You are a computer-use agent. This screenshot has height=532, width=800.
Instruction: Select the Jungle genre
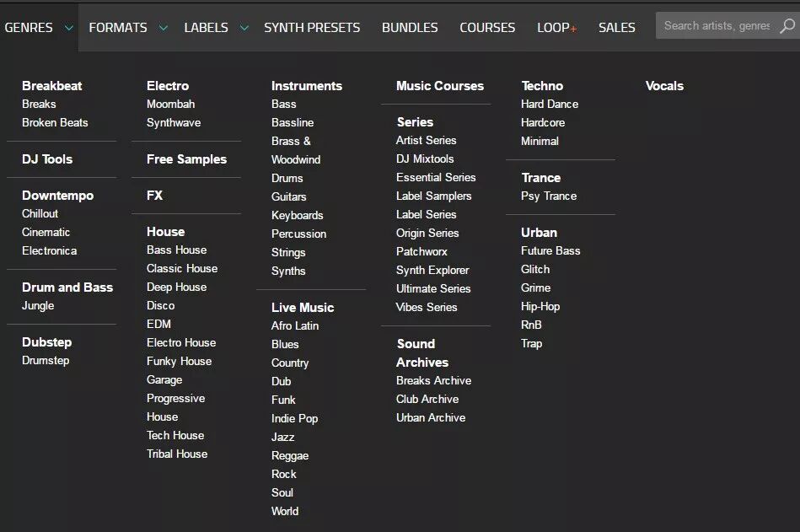38,305
